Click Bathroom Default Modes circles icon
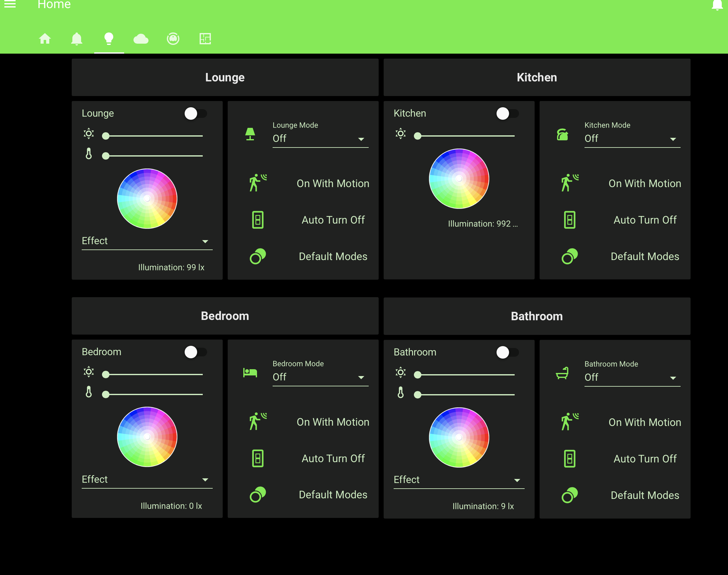Image resolution: width=728 pixels, height=575 pixels. [570, 495]
